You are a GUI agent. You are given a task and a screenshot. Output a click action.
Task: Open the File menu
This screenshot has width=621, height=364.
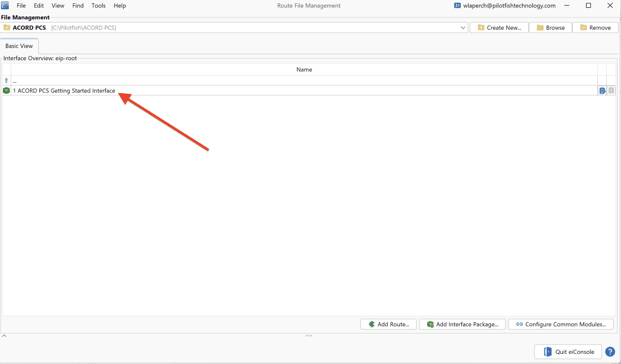coord(21,6)
